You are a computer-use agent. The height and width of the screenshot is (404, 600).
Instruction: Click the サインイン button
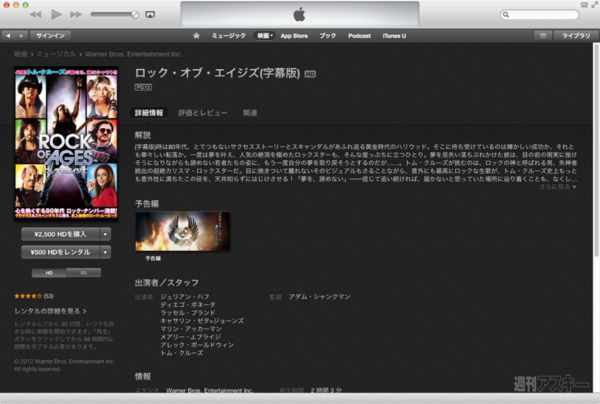[x=51, y=36]
